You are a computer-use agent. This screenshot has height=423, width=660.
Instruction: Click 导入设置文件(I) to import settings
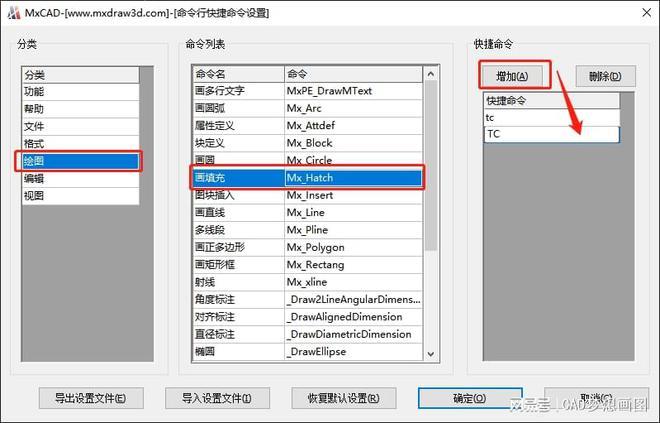click(216, 398)
